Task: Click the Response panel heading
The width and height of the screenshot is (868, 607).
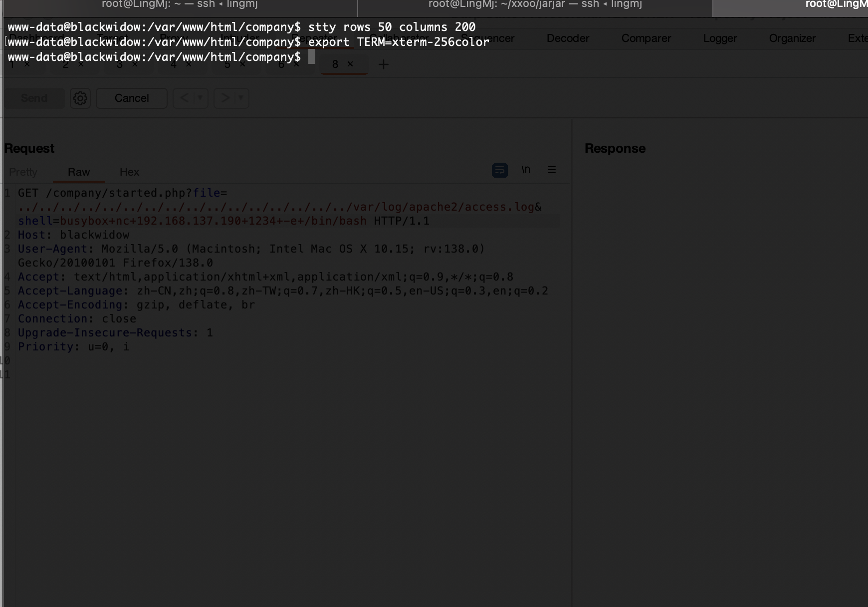Action: click(615, 149)
